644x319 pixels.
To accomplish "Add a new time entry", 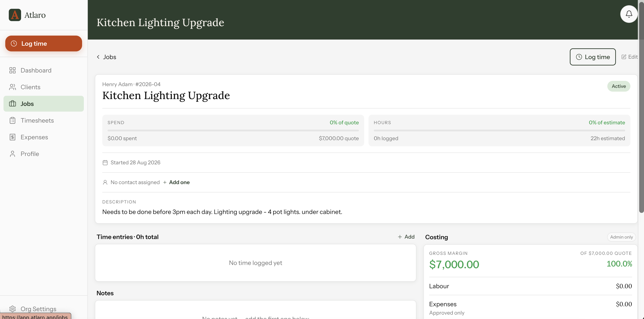I will (x=406, y=237).
